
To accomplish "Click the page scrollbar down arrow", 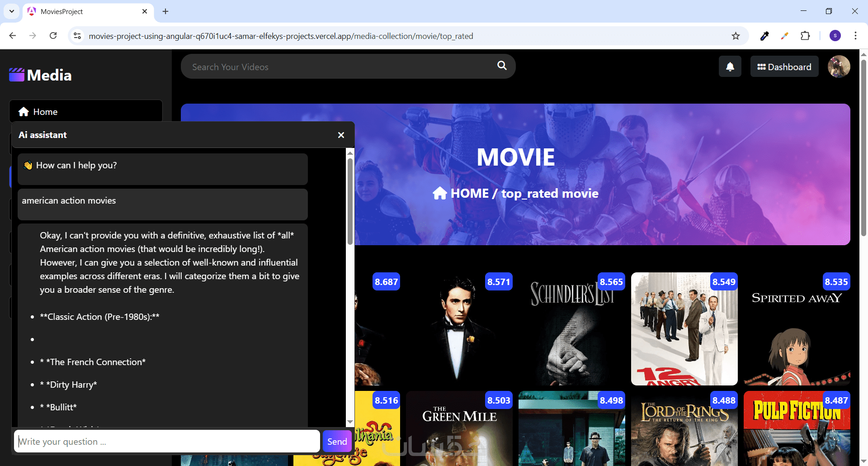I will click(863, 461).
